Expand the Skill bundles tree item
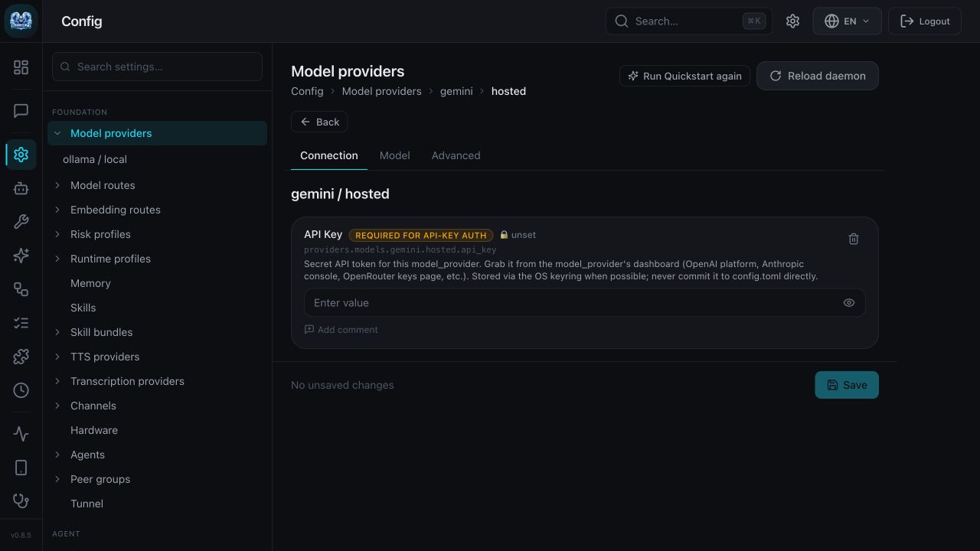Viewport: 980px width, 551px height. (x=57, y=332)
